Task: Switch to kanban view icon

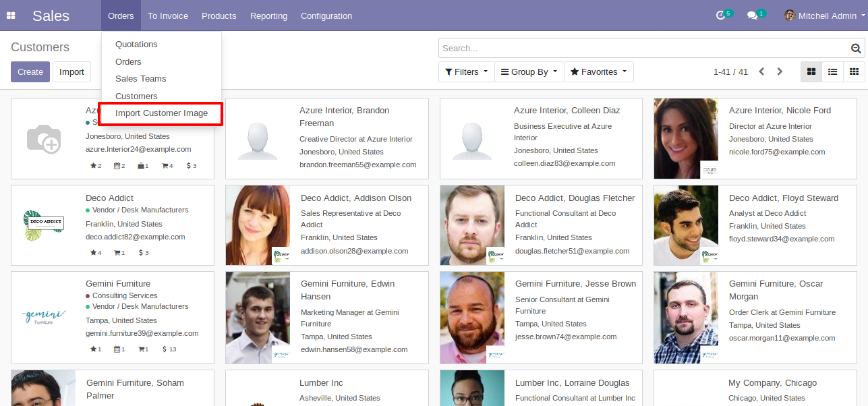Action: click(811, 71)
